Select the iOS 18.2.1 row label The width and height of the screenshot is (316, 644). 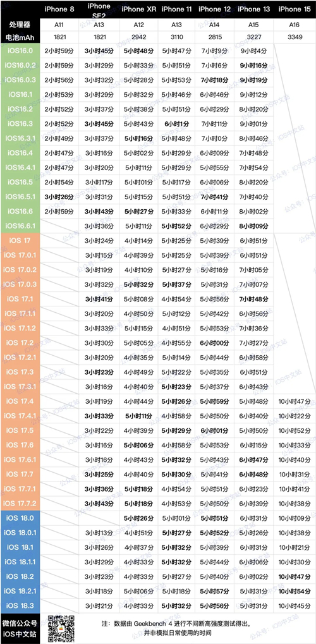(21, 591)
